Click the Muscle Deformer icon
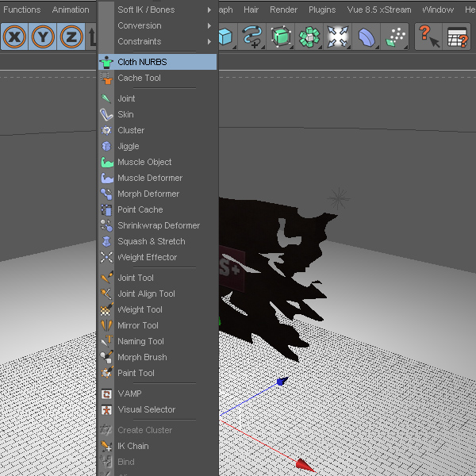The width and height of the screenshot is (476, 476). pos(107,178)
